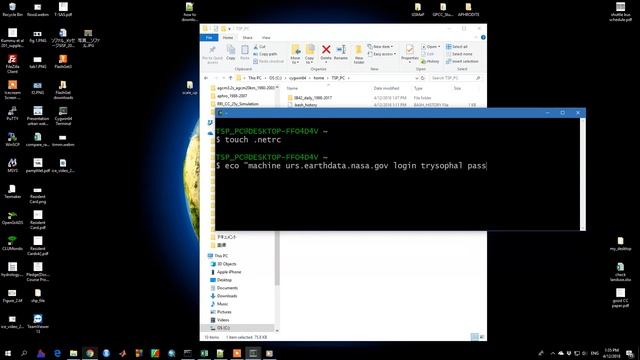
Task: Expand address bar history dropdown arrow
Action: click(x=416, y=78)
